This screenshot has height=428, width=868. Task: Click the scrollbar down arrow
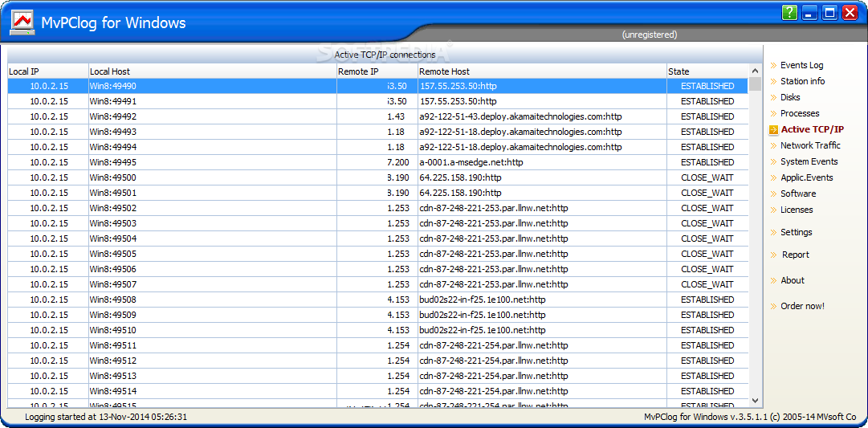755,400
